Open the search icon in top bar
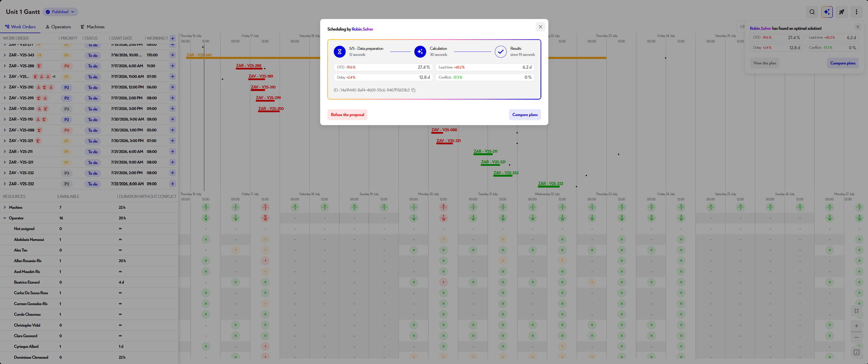Viewport: 868px width, 364px height. point(812,12)
